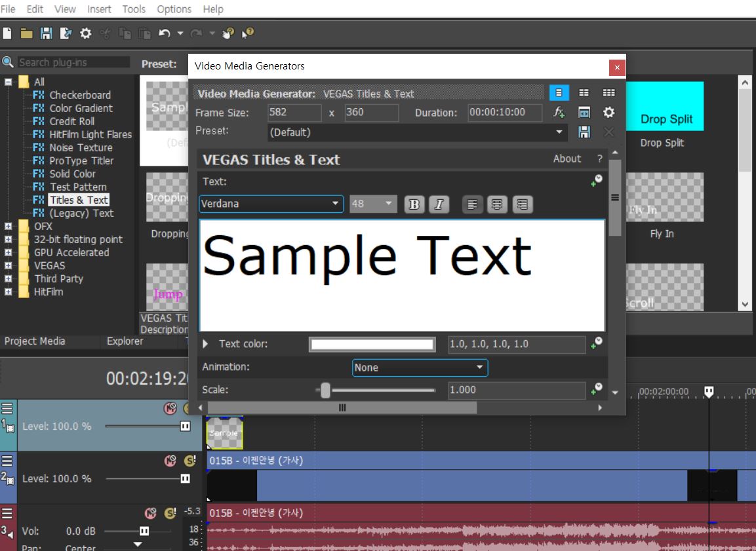Click the fx expression icon beside Duration

coord(559,112)
